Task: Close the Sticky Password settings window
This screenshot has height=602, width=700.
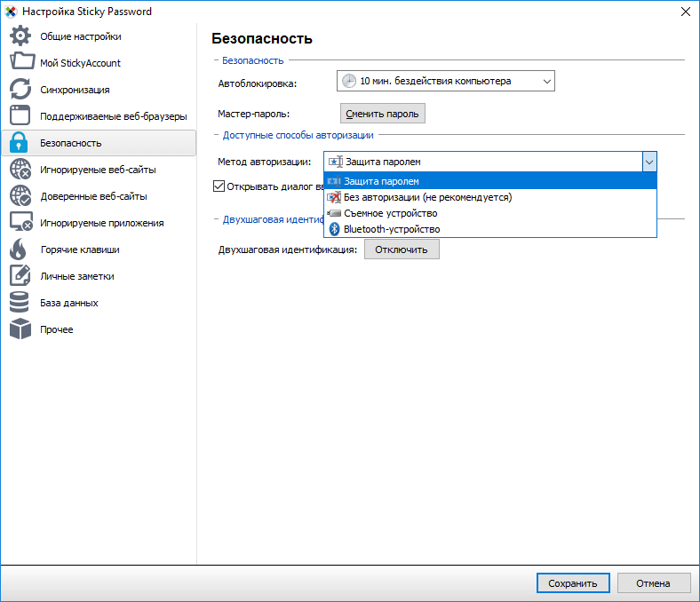Action: (685, 12)
